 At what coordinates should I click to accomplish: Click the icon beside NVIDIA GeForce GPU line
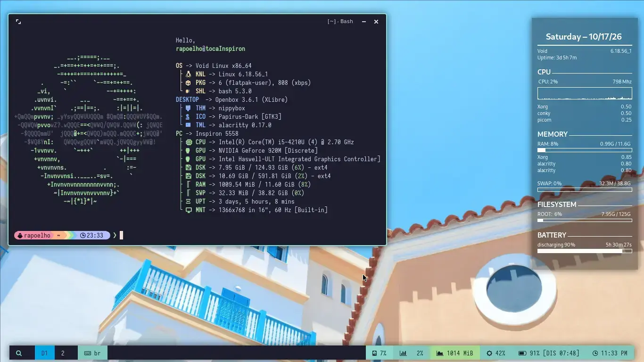point(189,150)
